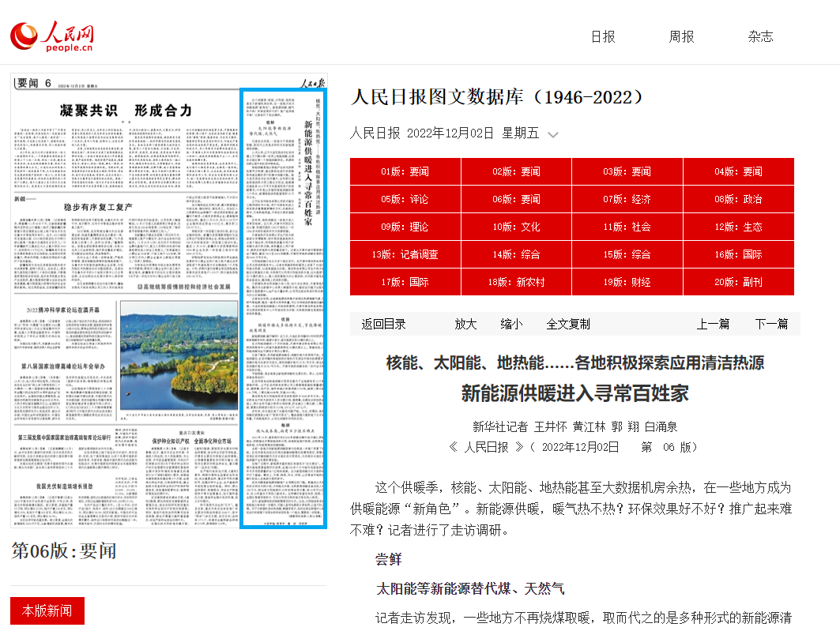Click 缩小 to shrink text
The height and width of the screenshot is (631, 840).
click(x=511, y=324)
